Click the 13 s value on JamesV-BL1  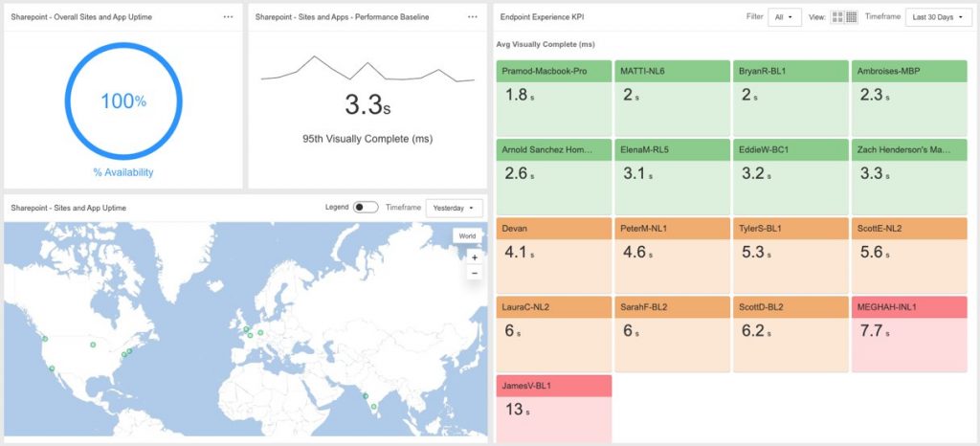[518, 410]
